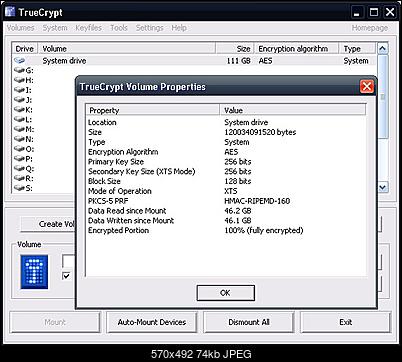Select the '111 GB' size cell
The image size is (402, 362).
239,61
